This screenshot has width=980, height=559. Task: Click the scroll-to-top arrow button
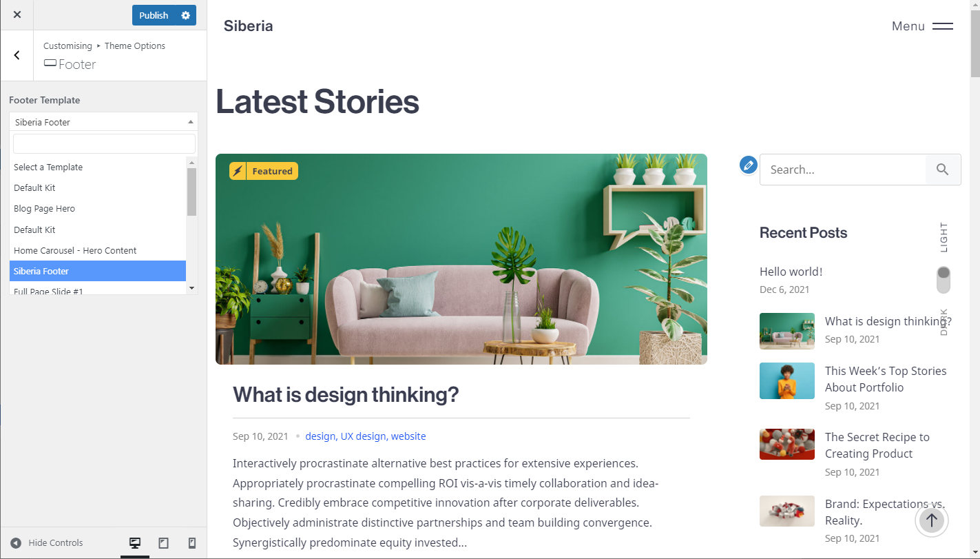(x=932, y=520)
